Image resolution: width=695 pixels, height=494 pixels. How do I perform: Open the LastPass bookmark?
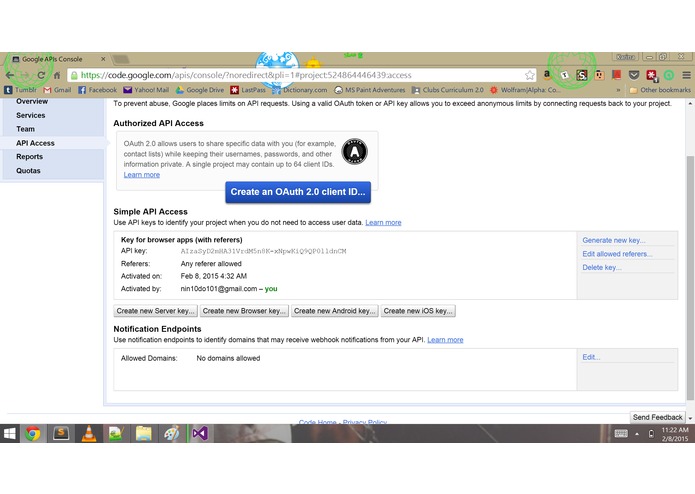coord(248,90)
